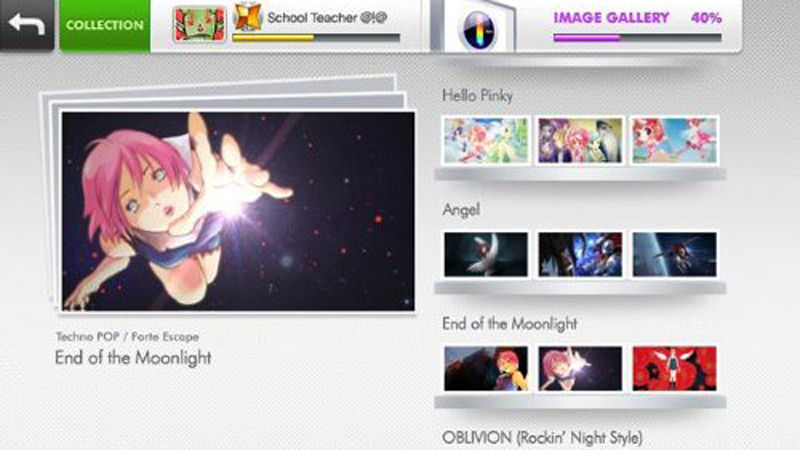Open the Collection tab
The height and width of the screenshot is (450, 800).
click(105, 25)
